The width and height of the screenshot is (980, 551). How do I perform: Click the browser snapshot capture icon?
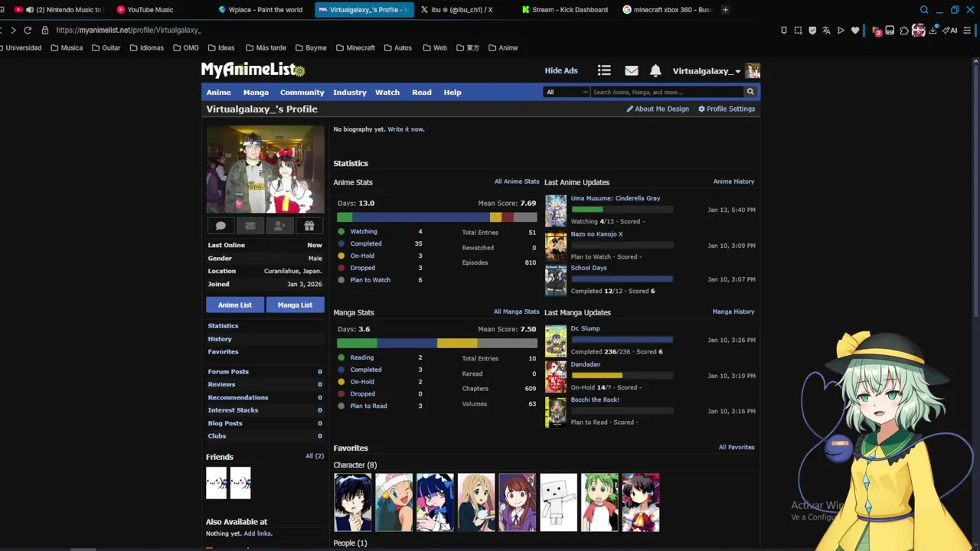798,30
